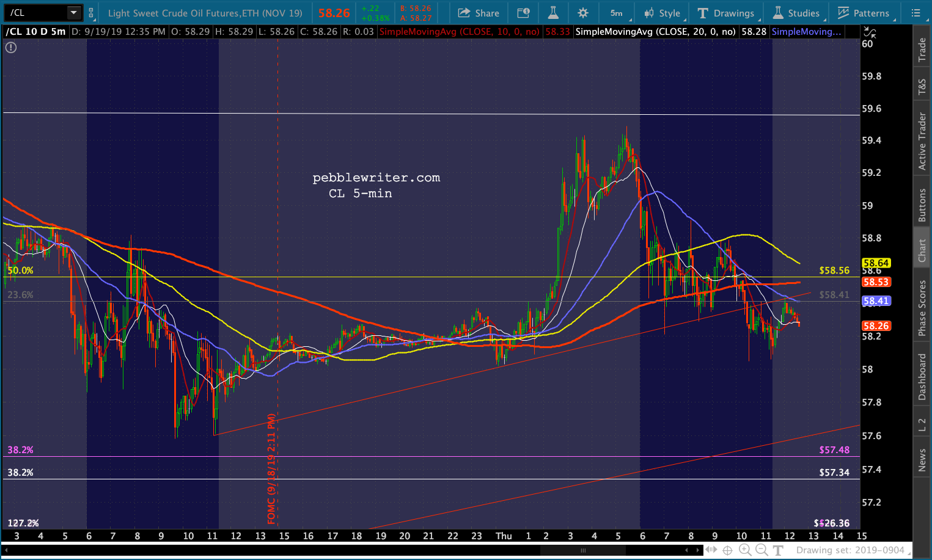This screenshot has height=560, width=932.
Task: Click the red 58.53 price bubble
Action: 876,282
